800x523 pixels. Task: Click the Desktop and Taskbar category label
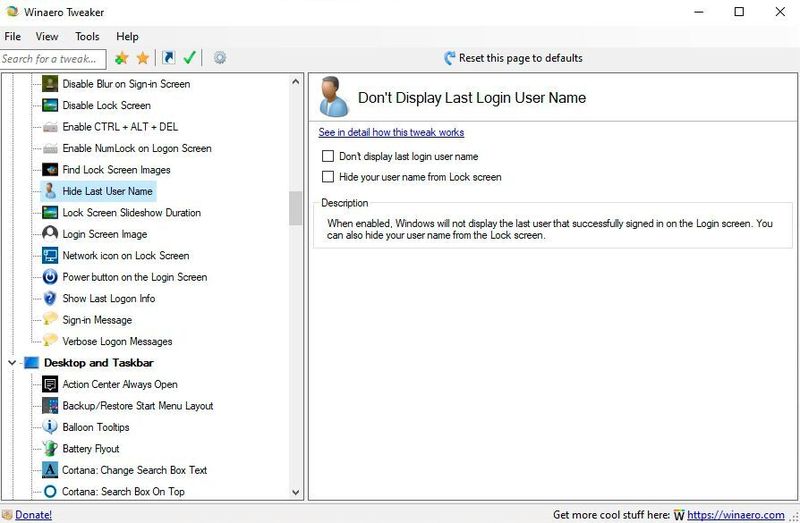[x=98, y=362]
